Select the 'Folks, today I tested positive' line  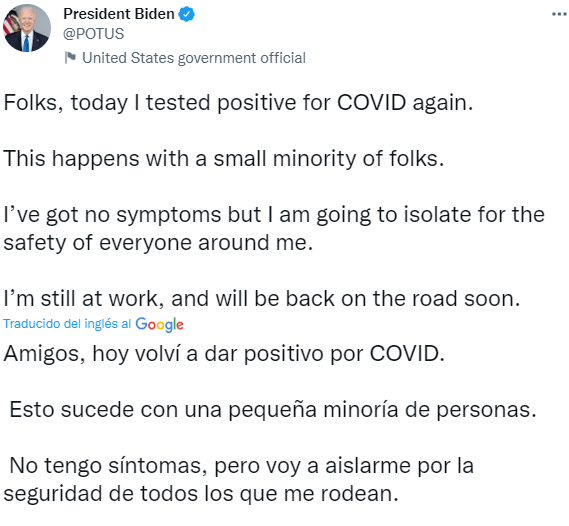238,103
